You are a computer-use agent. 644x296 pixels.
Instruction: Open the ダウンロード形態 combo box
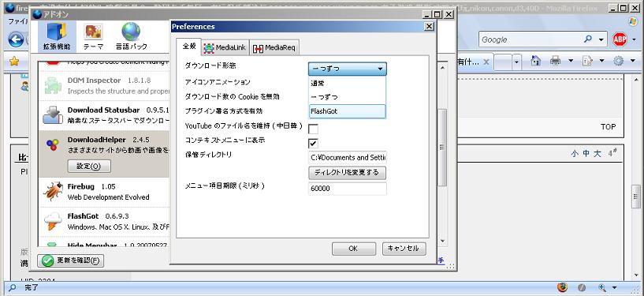pyautogui.click(x=347, y=69)
